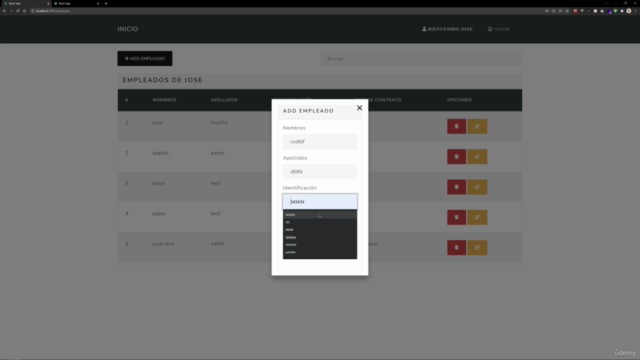Open browser home page icon
640x360 pixels.
point(24,11)
